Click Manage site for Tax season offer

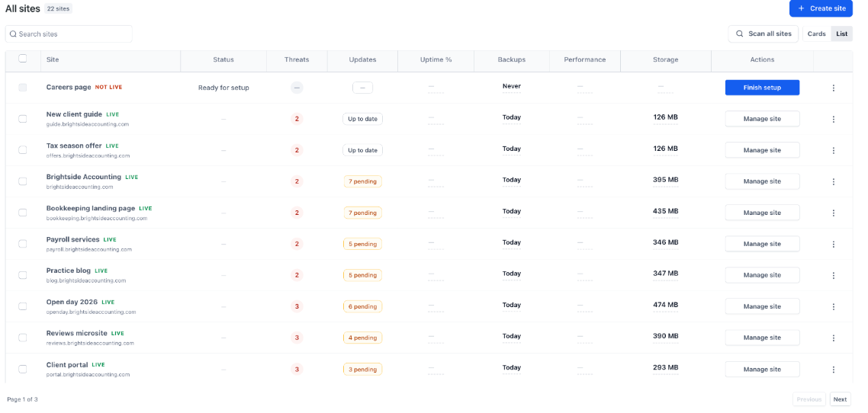tap(762, 150)
